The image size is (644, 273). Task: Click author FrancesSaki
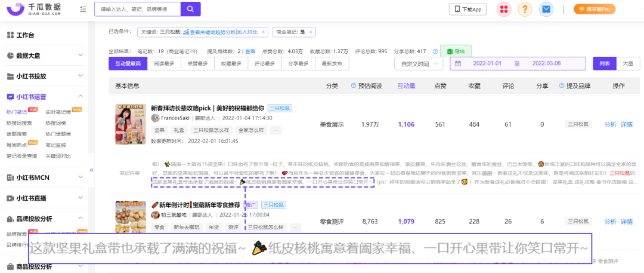[x=175, y=118]
